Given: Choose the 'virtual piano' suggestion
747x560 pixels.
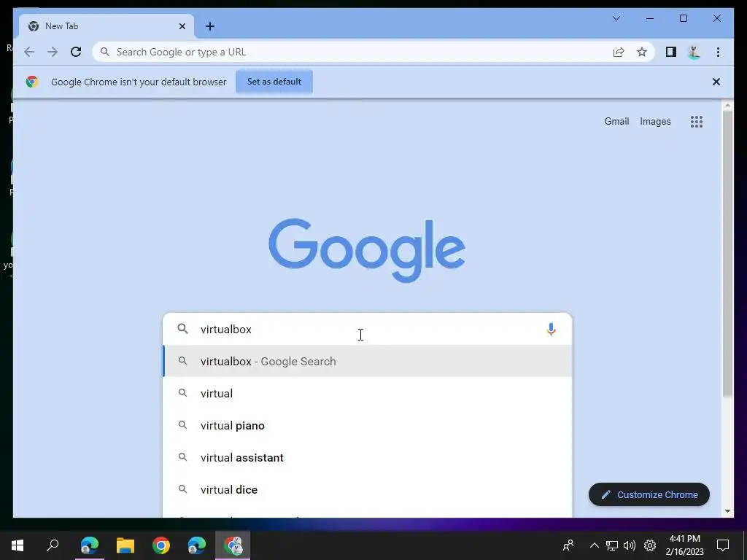Looking at the screenshot, I should tap(367, 425).
